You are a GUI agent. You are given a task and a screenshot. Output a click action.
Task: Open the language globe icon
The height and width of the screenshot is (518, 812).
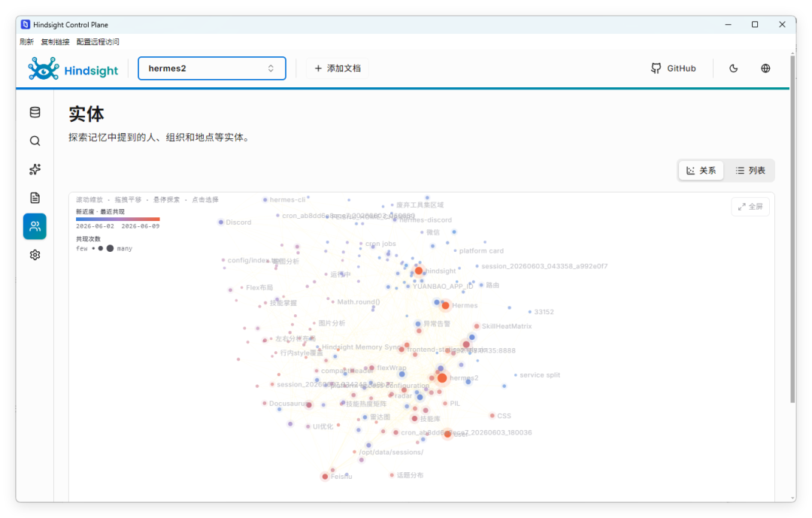tap(765, 68)
